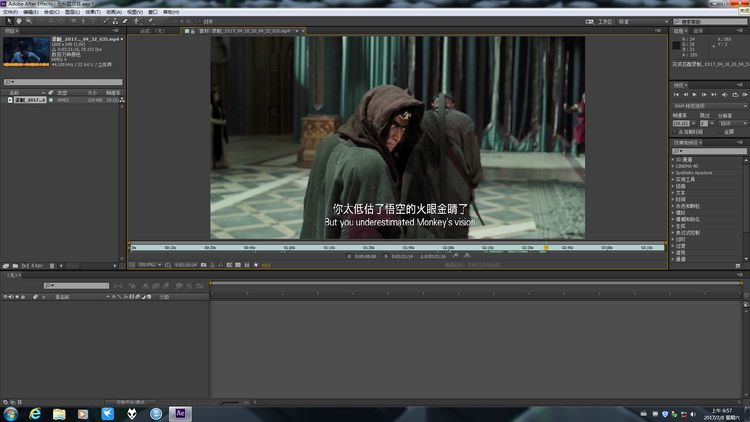Open Region of Interest icon in viewer
This screenshot has width=750, height=422.
230,265
